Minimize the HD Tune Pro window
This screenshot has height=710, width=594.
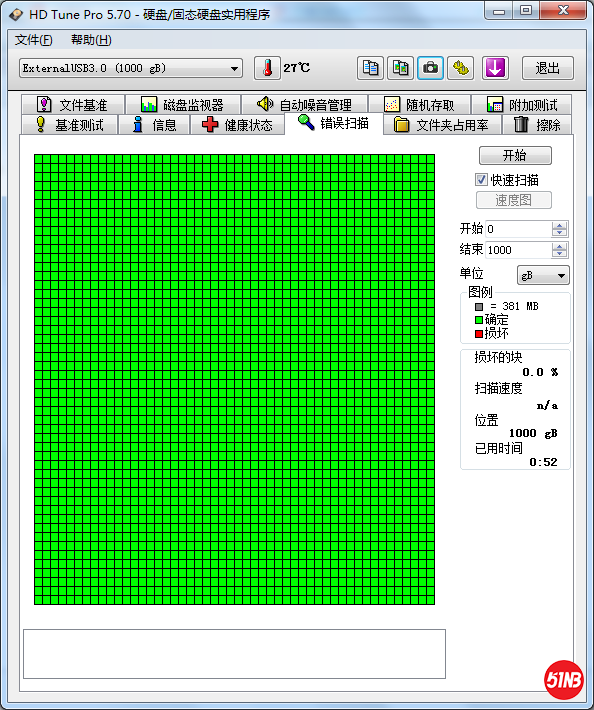(x=499, y=10)
